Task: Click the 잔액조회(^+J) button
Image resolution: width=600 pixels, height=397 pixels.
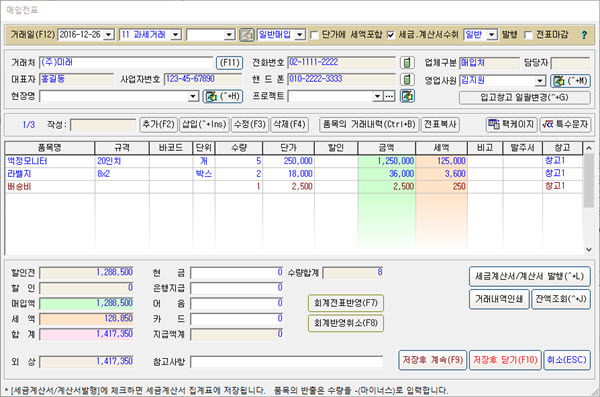Action: pos(561,299)
